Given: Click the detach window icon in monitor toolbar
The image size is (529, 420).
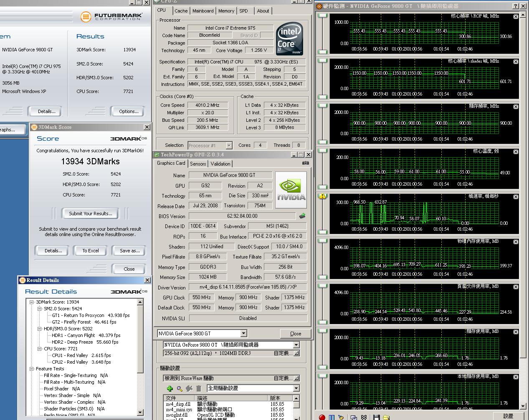Looking at the screenshot, I should click(x=354, y=417).
